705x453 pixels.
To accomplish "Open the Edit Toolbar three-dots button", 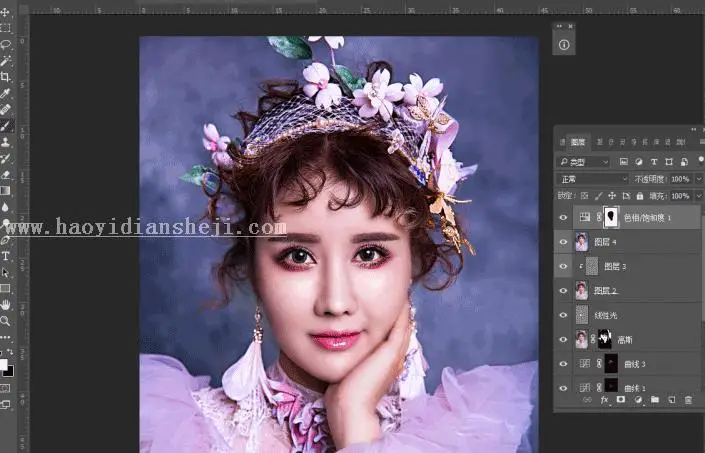I will (5, 337).
